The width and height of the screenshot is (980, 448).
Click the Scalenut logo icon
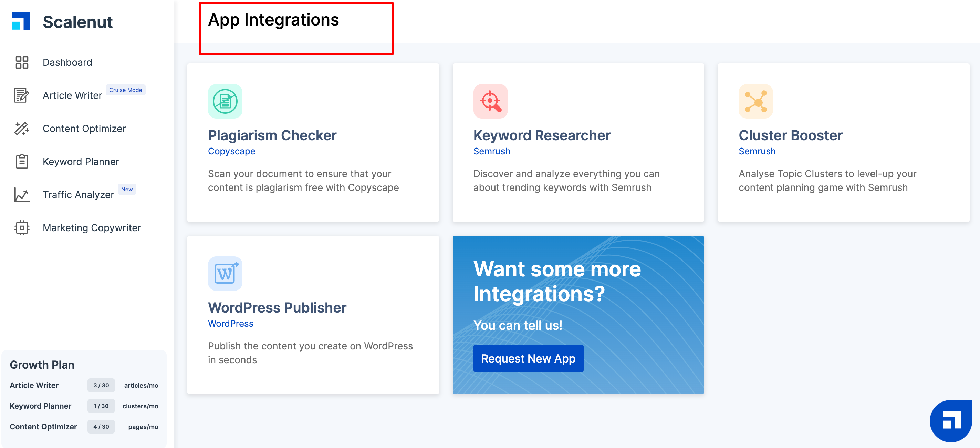tap(21, 21)
